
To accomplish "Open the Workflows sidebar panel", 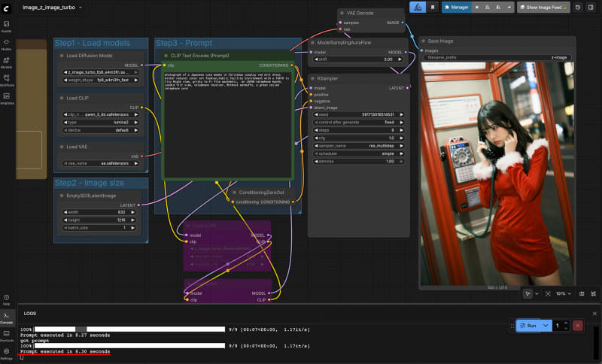I will tap(7, 80).
